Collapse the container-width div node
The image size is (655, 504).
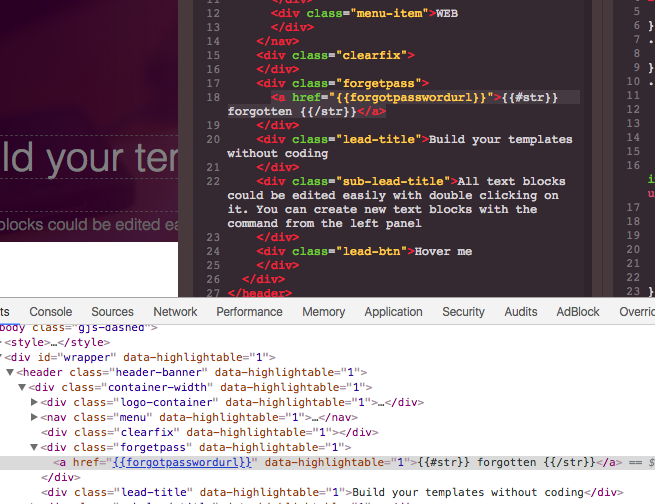click(x=22, y=387)
